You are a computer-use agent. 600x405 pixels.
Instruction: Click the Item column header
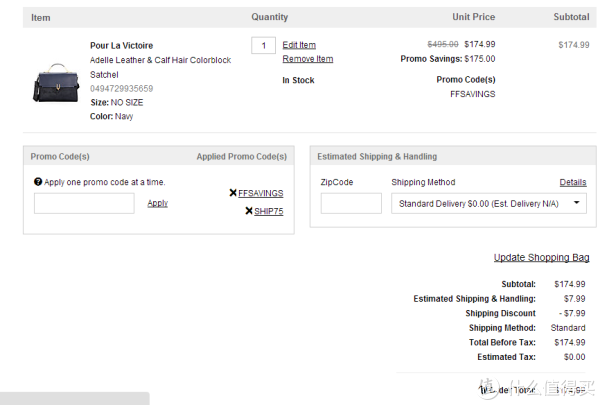pyautogui.click(x=41, y=18)
